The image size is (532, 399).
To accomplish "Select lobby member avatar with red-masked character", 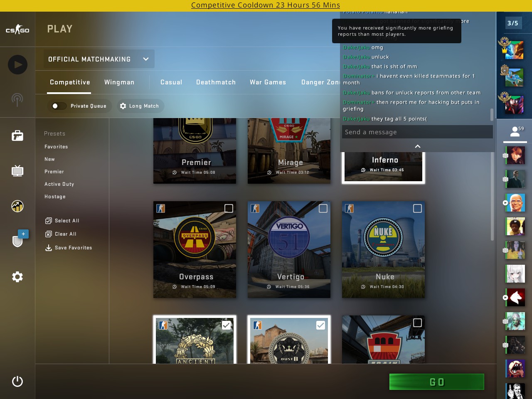I will click(x=514, y=104).
